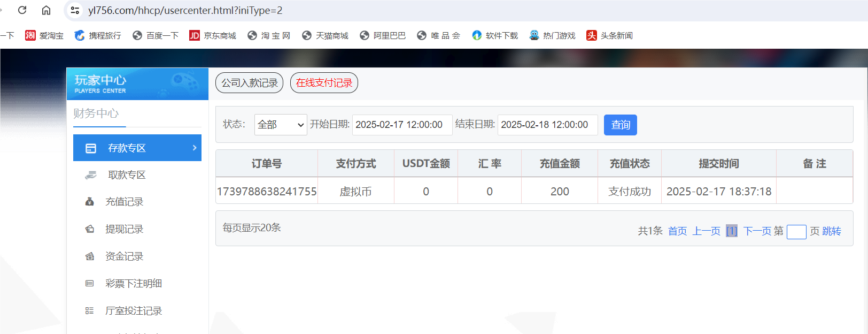Reload the page with the refresh icon
This screenshot has height=334, width=868.
(x=22, y=10)
